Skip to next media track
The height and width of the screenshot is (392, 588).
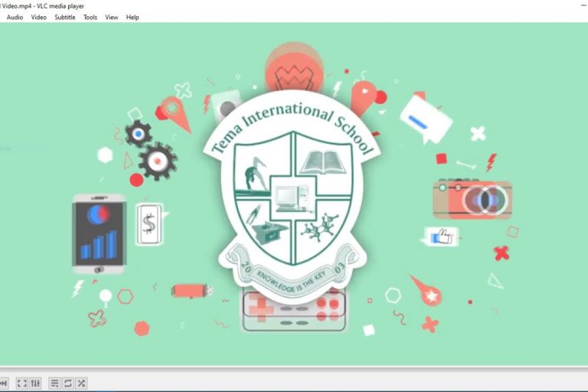(3, 383)
